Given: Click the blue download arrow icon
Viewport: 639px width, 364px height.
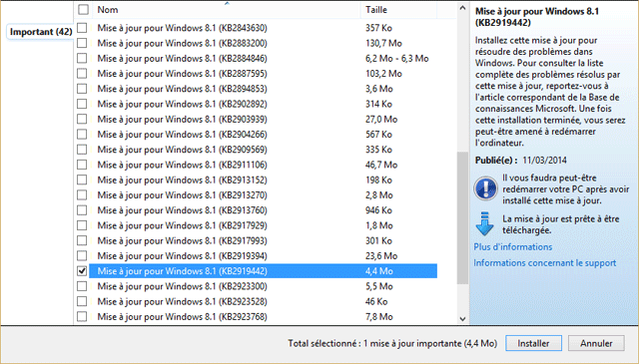Looking at the screenshot, I should (x=484, y=223).
